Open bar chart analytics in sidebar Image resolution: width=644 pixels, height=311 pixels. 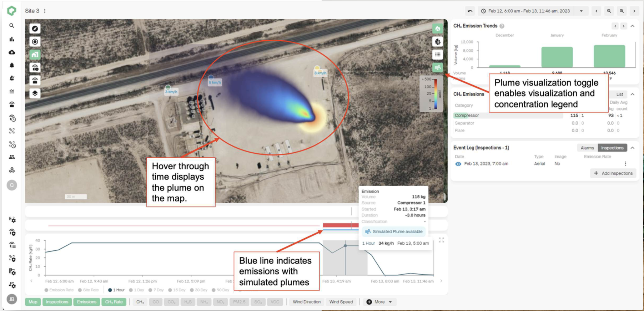(12, 39)
